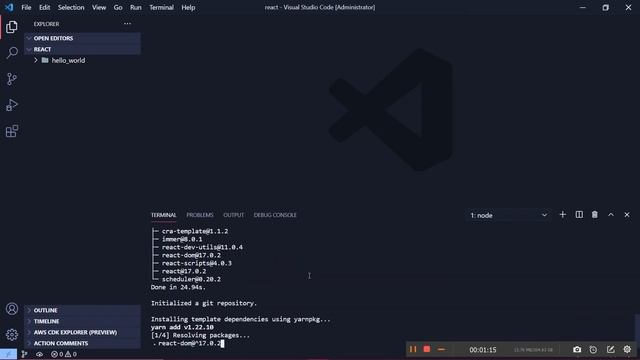640x360 pixels.
Task: Expand the TIMELINE section
Action: [82, 321]
